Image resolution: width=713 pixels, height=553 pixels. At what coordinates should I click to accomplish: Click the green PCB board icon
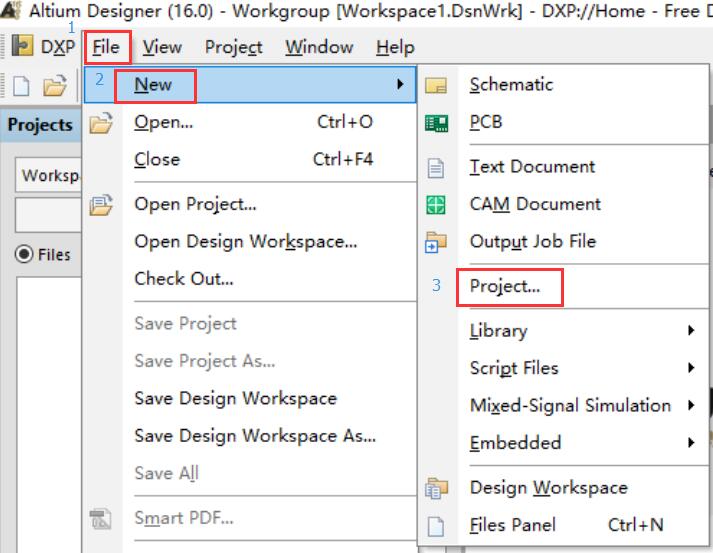coord(436,123)
